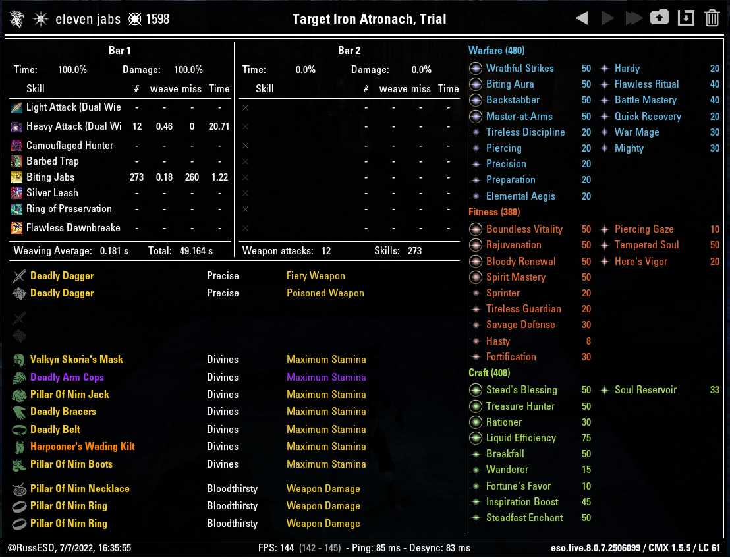Click the @RussESO date stamp in footer

(x=69, y=548)
